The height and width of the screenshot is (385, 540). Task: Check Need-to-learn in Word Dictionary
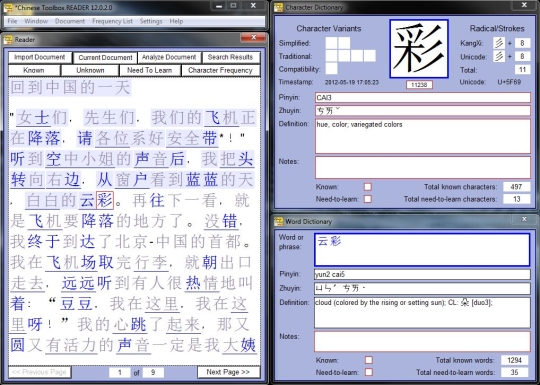click(368, 372)
